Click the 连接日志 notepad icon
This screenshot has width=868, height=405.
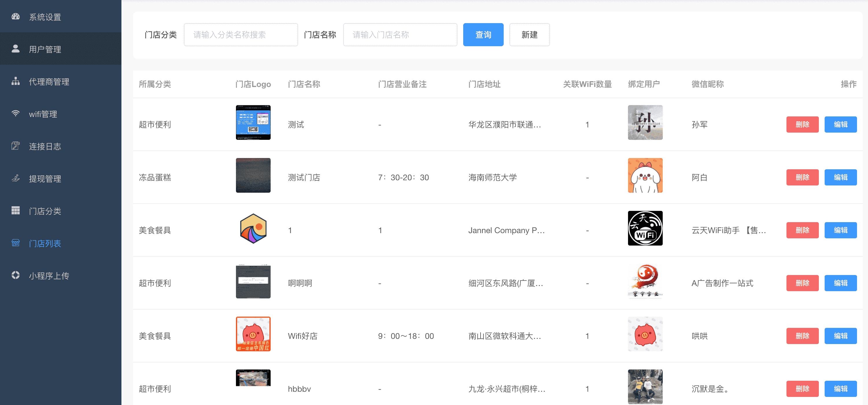[16, 146]
